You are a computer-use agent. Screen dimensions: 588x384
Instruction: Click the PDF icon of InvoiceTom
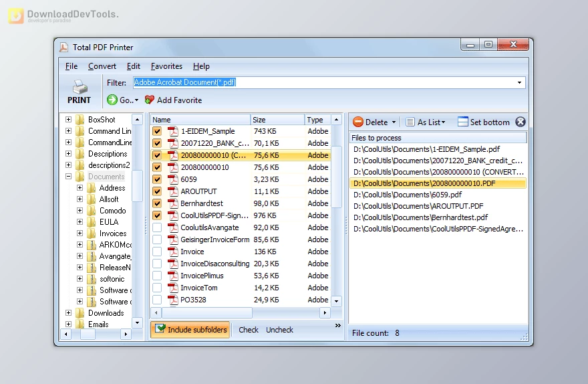(x=172, y=288)
